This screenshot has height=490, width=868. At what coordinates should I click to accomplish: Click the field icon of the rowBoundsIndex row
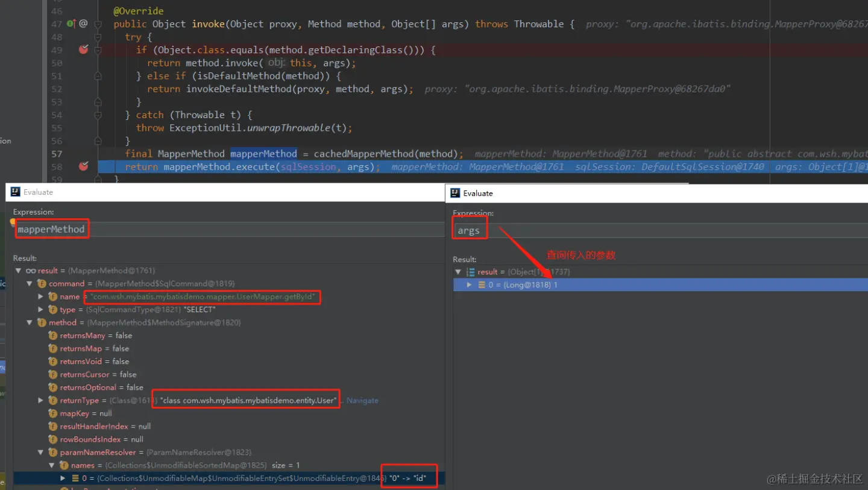(52, 439)
